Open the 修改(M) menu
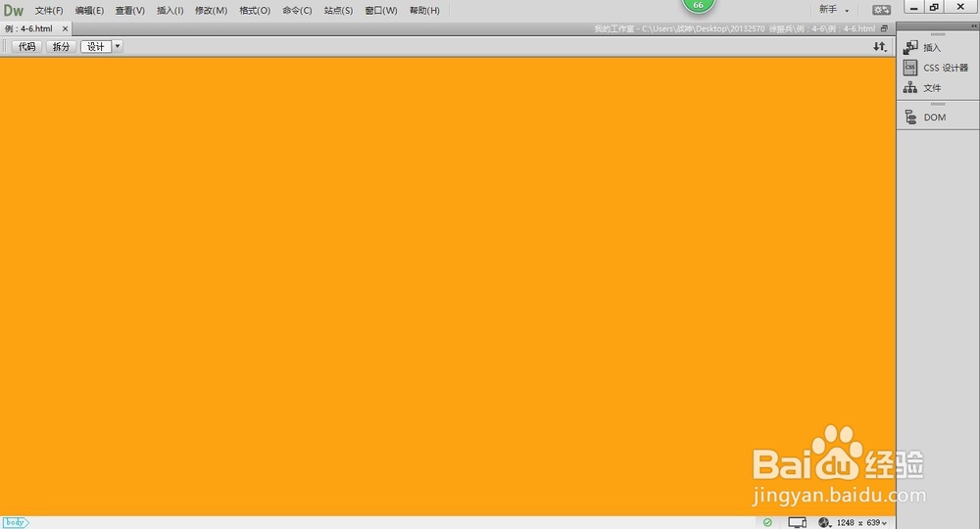Viewport: 980px width, 529px height. pyautogui.click(x=212, y=11)
